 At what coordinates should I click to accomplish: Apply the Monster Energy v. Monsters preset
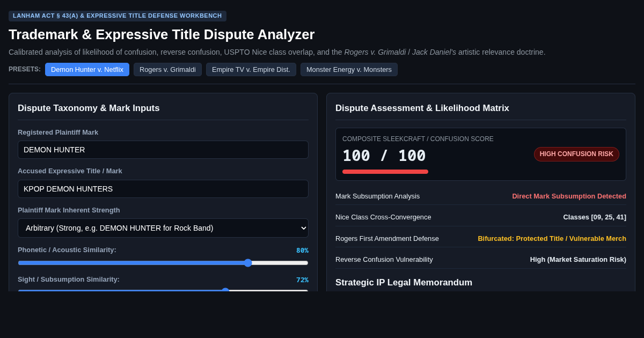[349, 69]
